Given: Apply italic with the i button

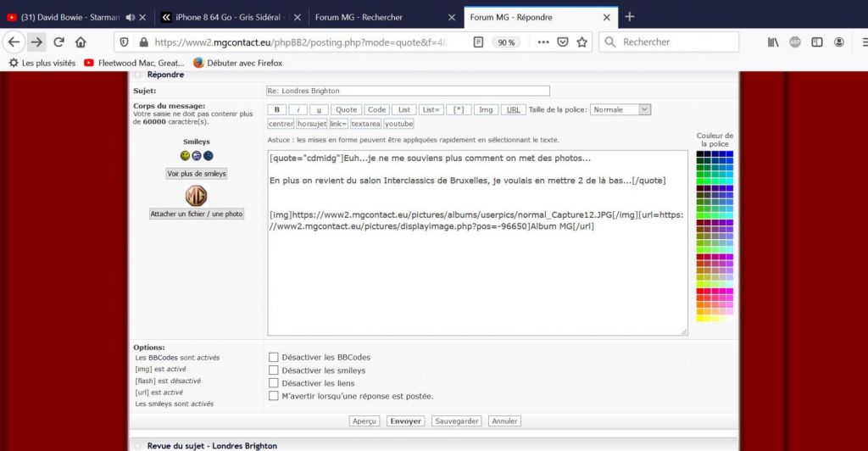Looking at the screenshot, I should click(298, 109).
